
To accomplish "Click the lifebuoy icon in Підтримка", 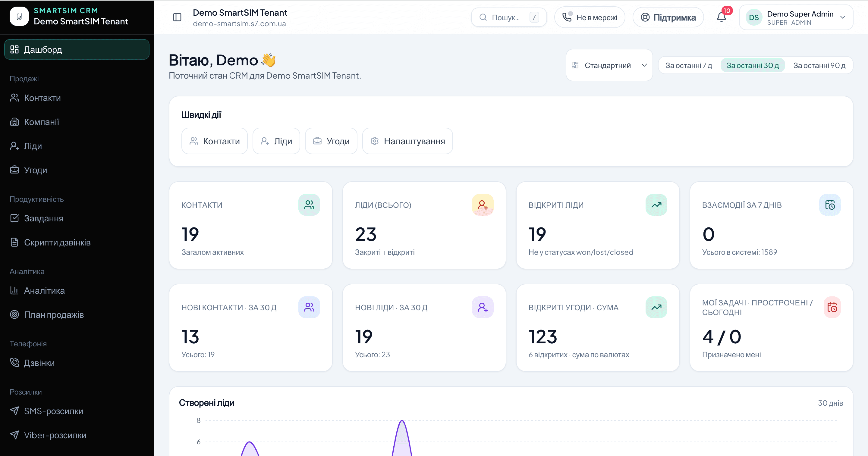I will click(x=645, y=17).
